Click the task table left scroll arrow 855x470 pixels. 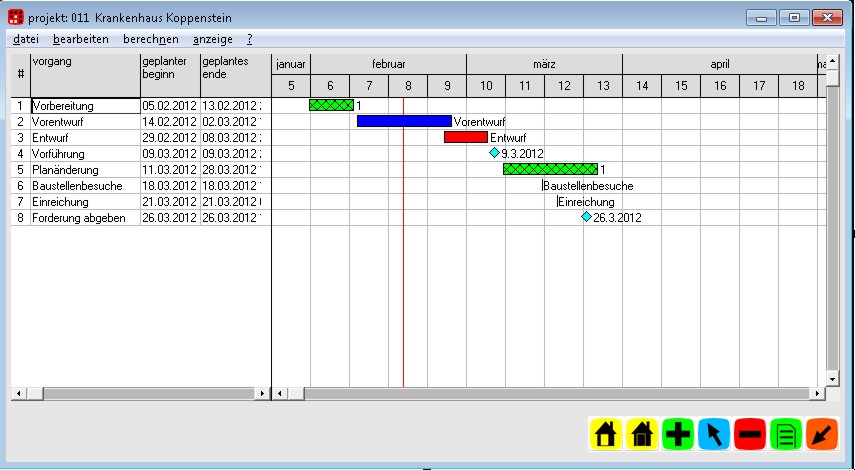[x=19, y=393]
